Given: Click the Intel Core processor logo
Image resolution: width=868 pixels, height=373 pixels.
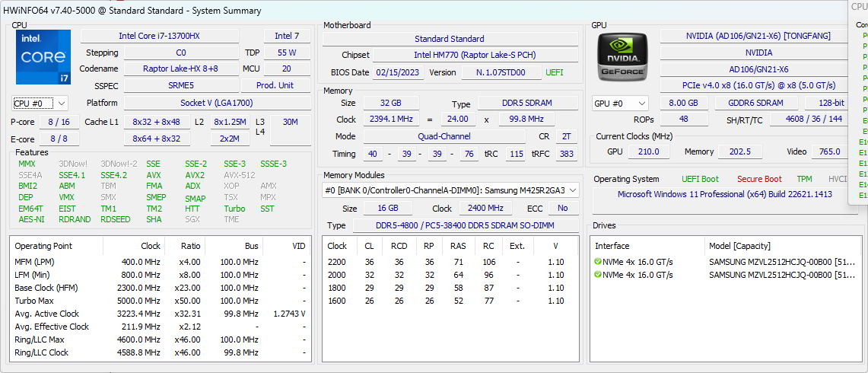Looking at the screenshot, I should coord(43,57).
